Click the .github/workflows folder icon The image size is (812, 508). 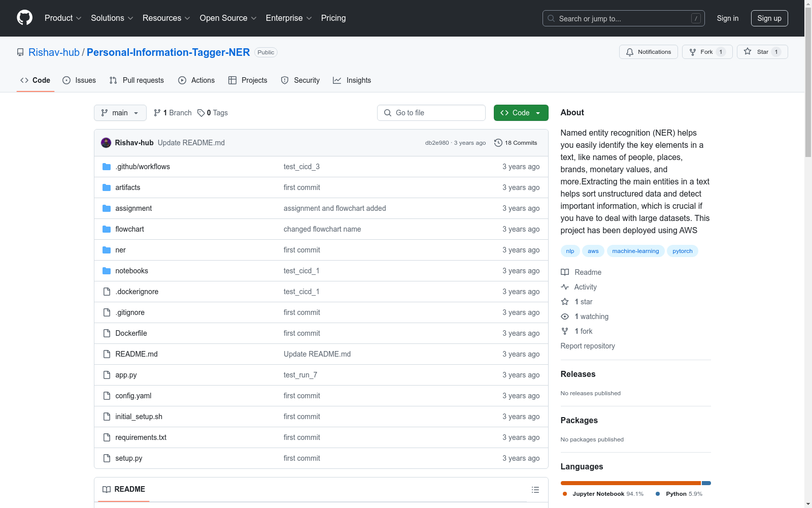pos(107,167)
